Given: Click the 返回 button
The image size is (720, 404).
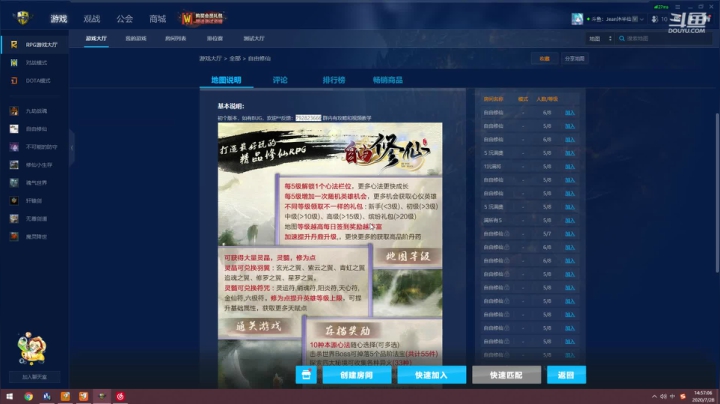Looking at the screenshot, I should coord(566,375).
